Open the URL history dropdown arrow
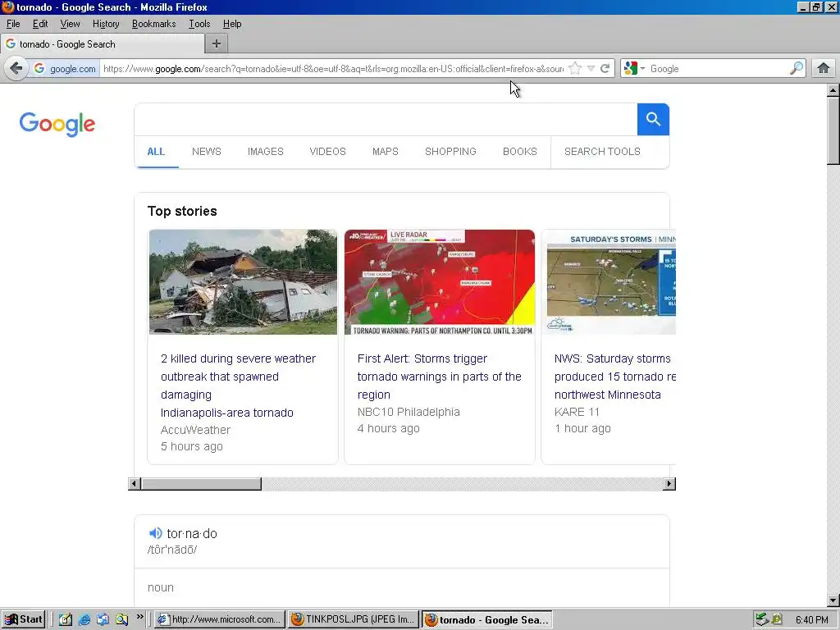840x630 pixels. click(591, 69)
